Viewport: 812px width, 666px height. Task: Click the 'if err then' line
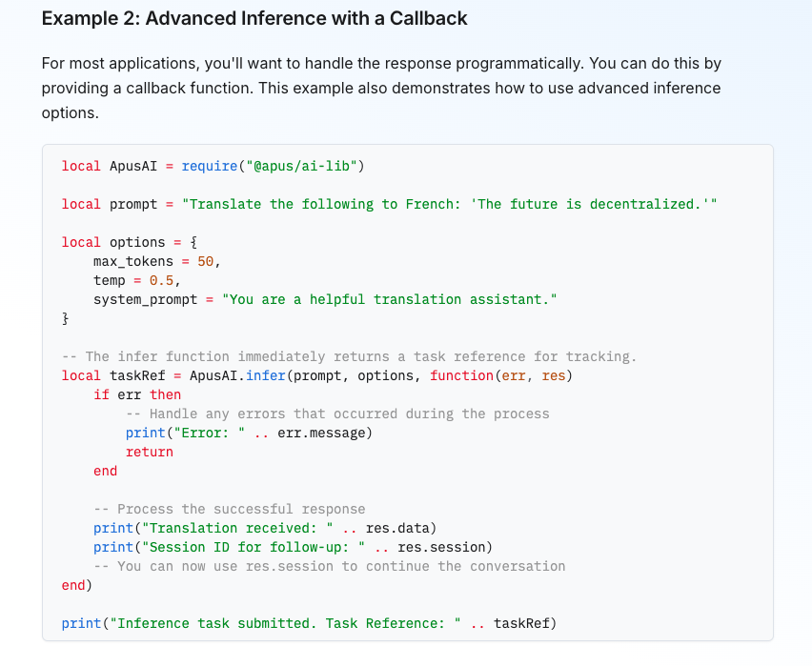coord(137,395)
